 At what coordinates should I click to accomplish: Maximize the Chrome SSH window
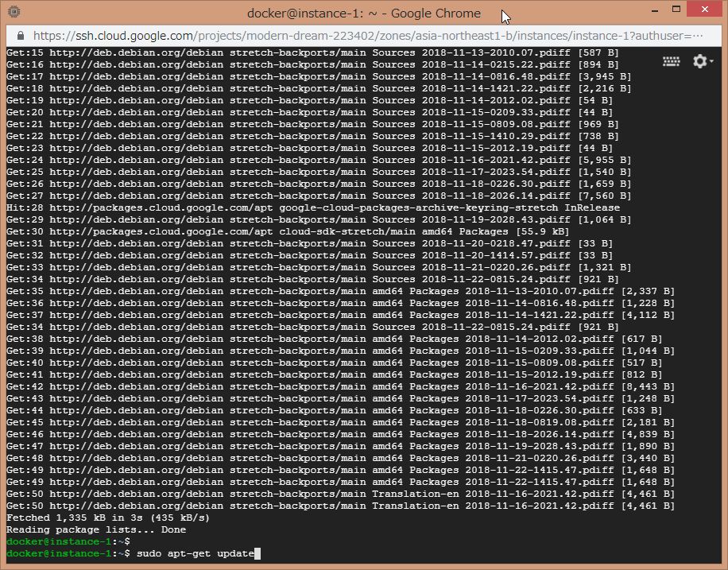[x=676, y=9]
